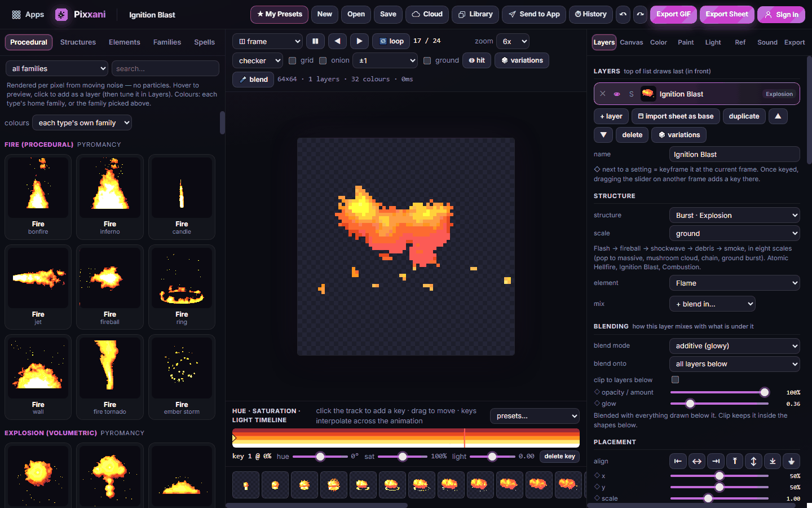Open the blend mode dropdown
Image resolution: width=812 pixels, height=508 pixels.
[735, 346]
